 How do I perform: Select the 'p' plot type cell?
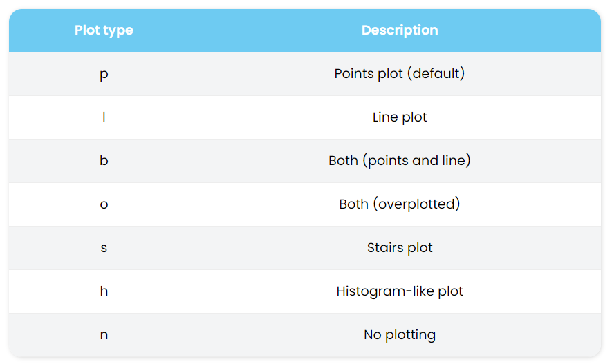(104, 74)
